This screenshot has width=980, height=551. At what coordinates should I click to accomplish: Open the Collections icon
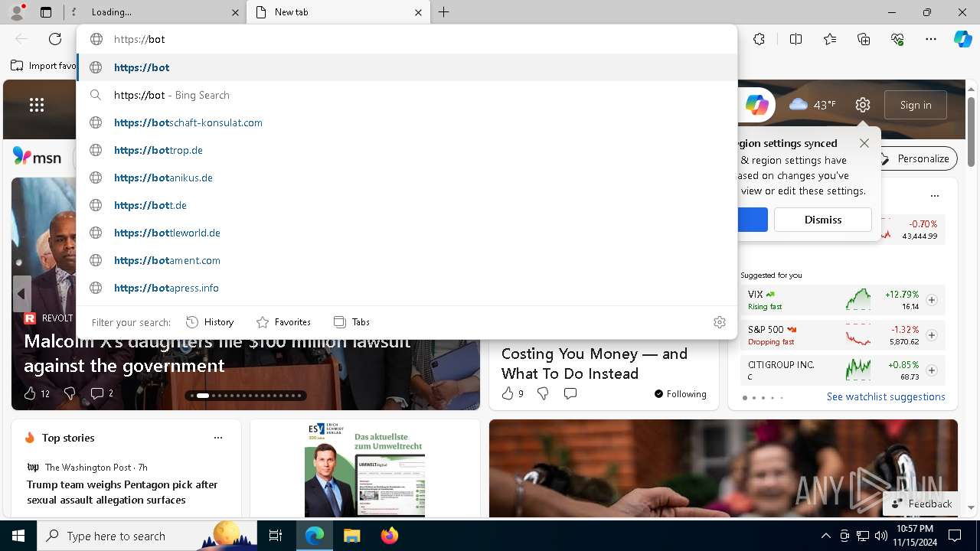[864, 39]
